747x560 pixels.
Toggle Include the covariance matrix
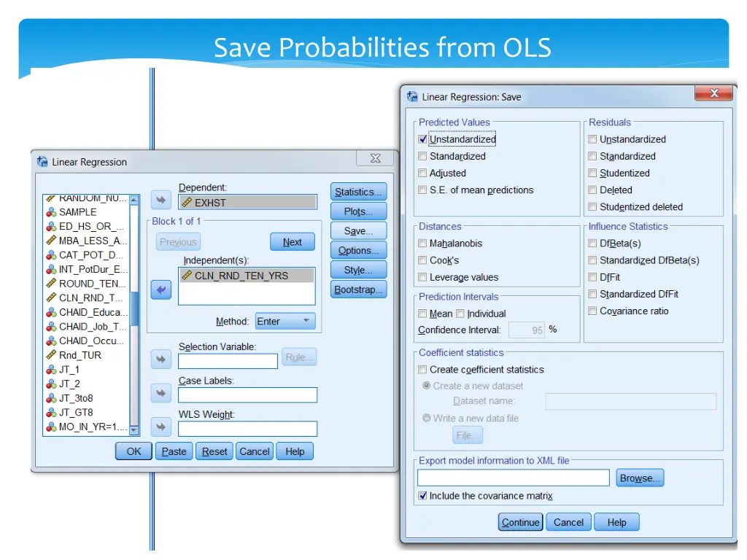pyautogui.click(x=422, y=495)
